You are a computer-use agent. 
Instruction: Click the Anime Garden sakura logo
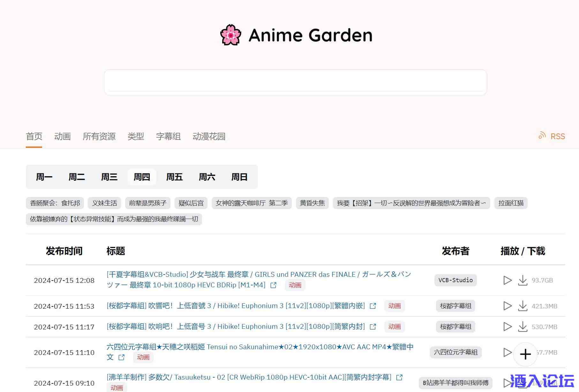pos(230,35)
